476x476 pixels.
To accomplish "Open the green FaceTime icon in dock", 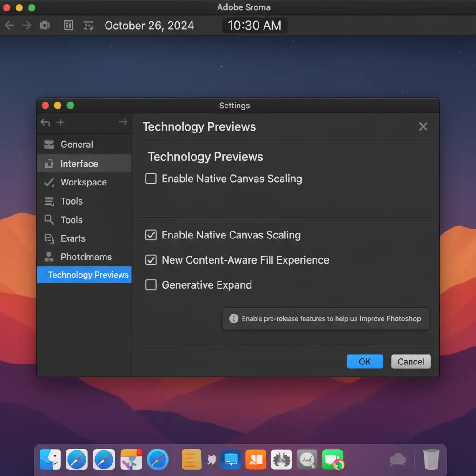I will (332, 459).
